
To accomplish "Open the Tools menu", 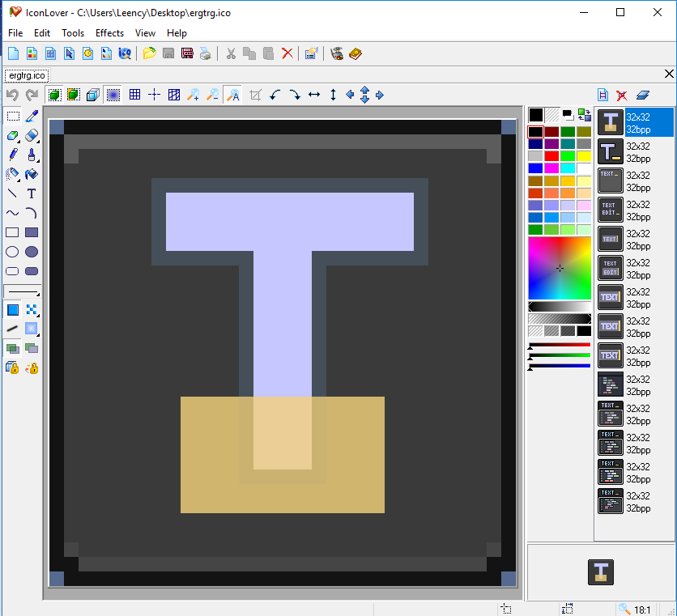I will click(x=73, y=33).
